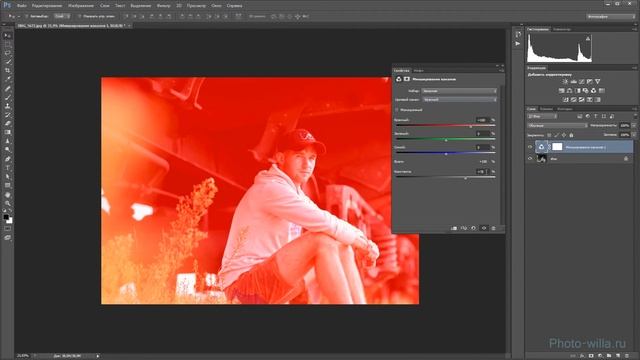Switch to the Paths tab in Layers panel

pyautogui.click(x=565, y=109)
